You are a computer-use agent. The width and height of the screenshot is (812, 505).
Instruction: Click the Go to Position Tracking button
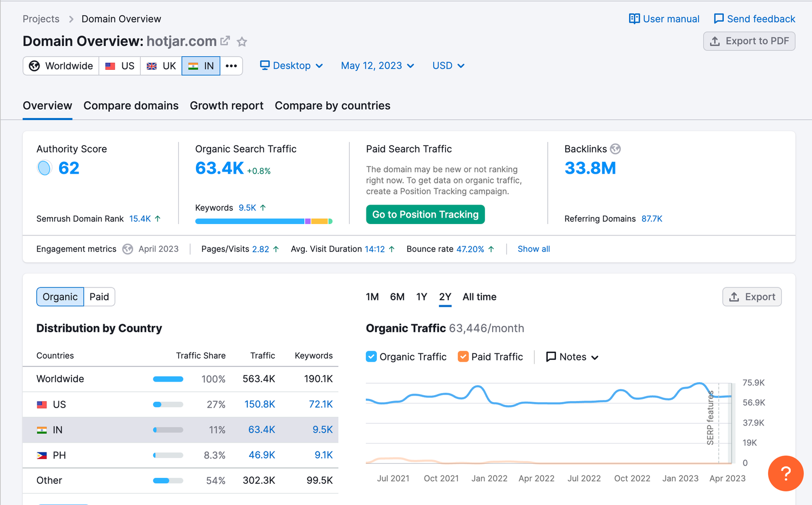click(x=425, y=214)
